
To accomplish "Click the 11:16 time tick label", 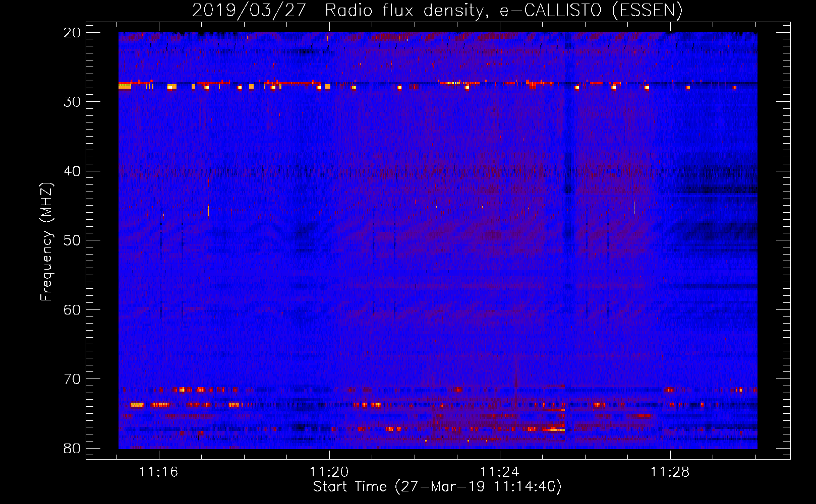I will coord(159,472).
